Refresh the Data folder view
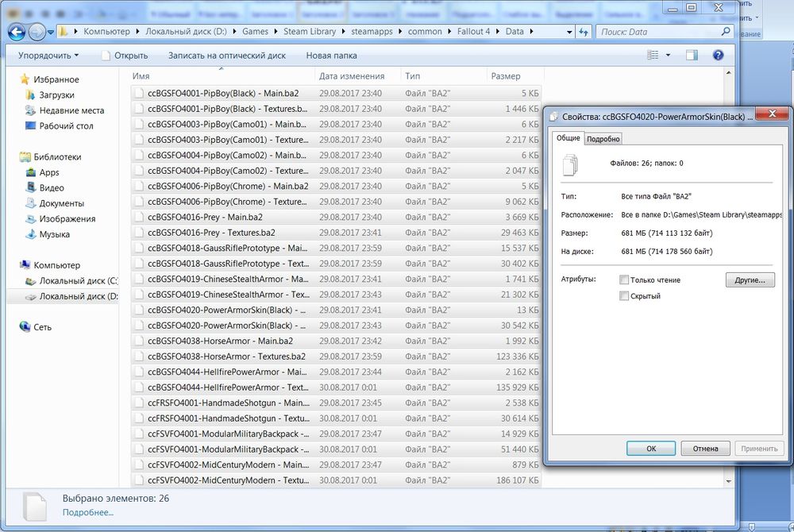 pos(584,32)
